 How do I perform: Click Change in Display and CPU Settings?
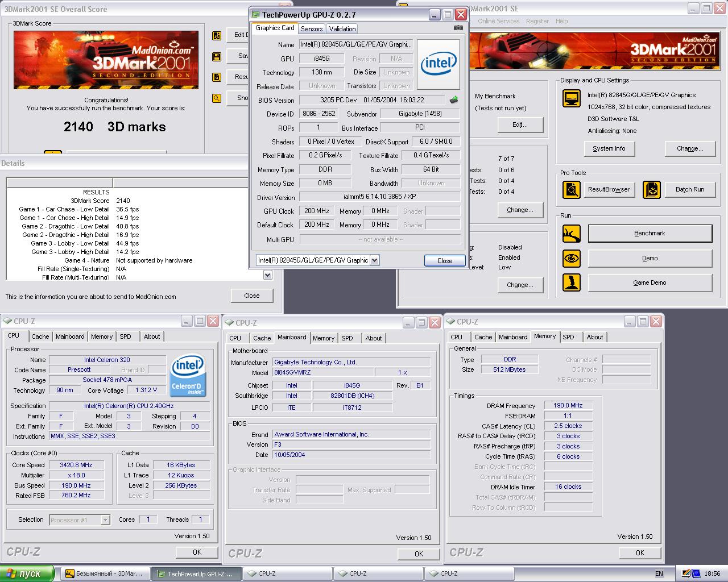(690, 148)
